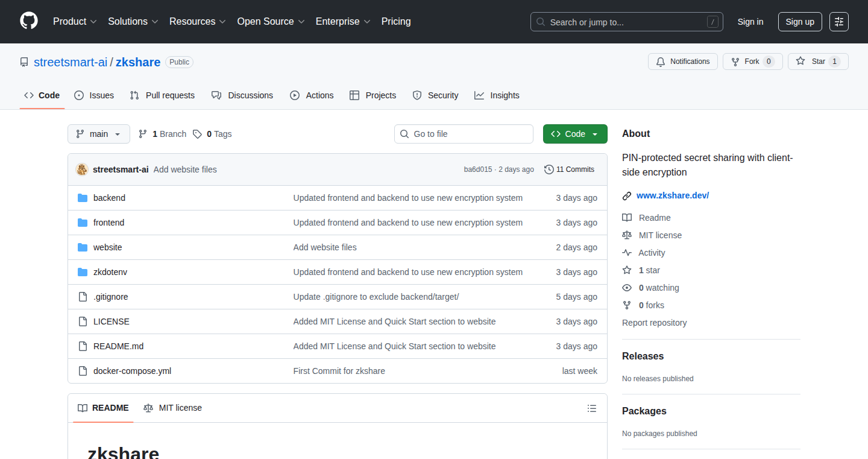868x459 pixels.
Task: Open the zkshare repository link
Action: click(x=138, y=62)
